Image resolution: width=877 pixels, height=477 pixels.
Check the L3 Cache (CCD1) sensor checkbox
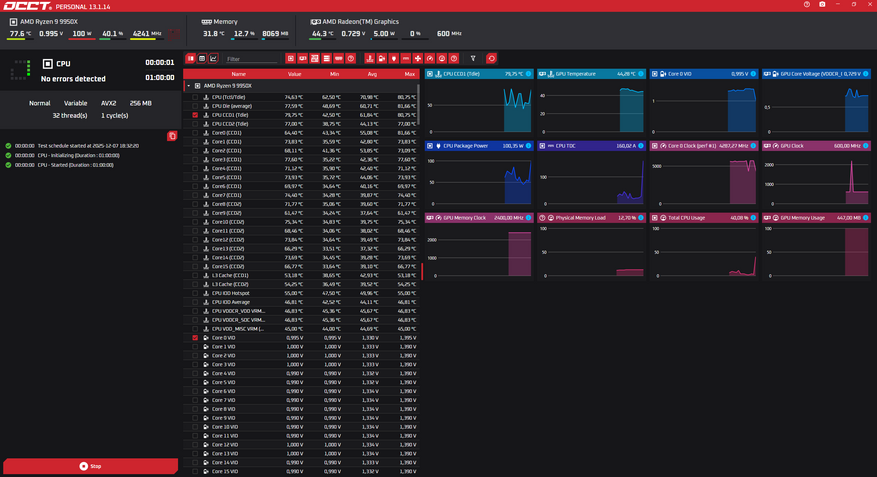click(195, 275)
